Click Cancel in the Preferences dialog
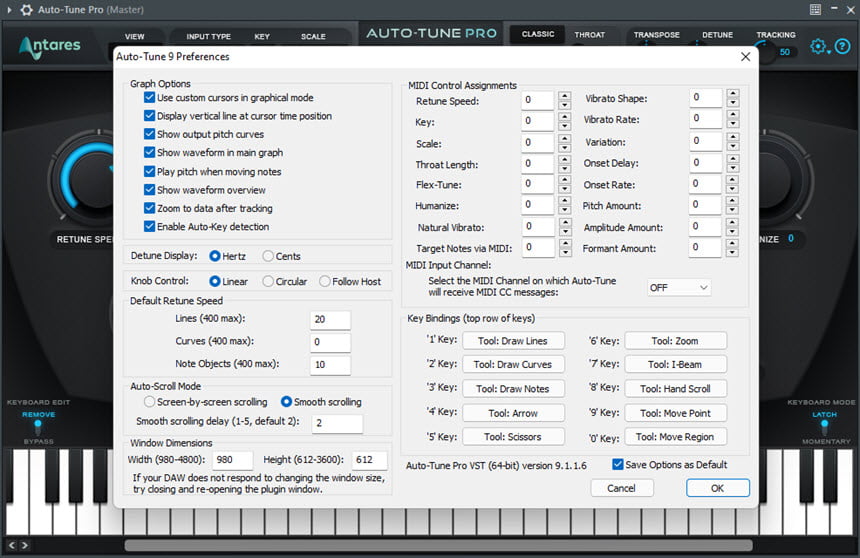Viewport: 860px width, 558px height. point(621,488)
